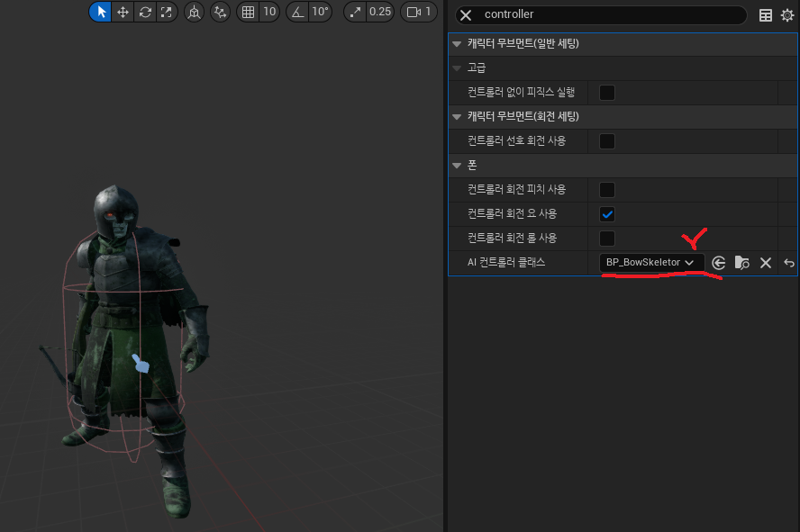Click the details search field containing controller
Screen dimensions: 800x532
pos(601,14)
